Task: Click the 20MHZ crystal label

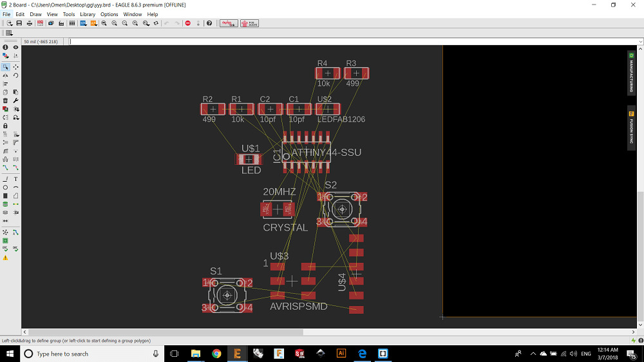Action: (279, 192)
